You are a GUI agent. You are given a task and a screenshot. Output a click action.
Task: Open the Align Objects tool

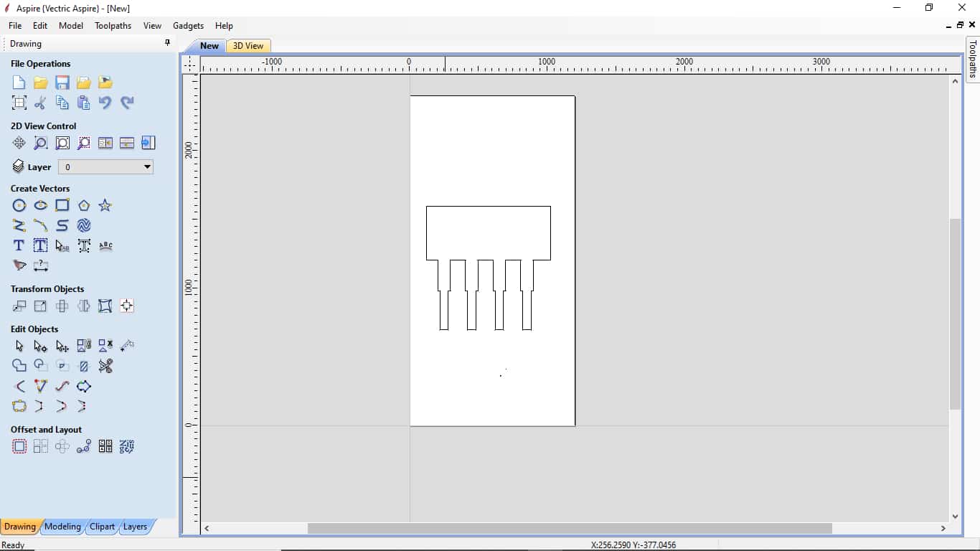(x=127, y=306)
